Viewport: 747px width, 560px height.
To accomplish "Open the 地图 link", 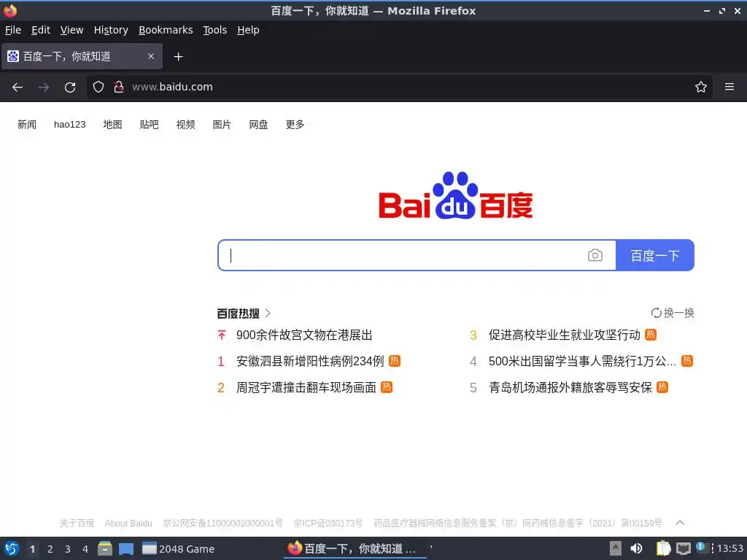I will tap(112, 124).
